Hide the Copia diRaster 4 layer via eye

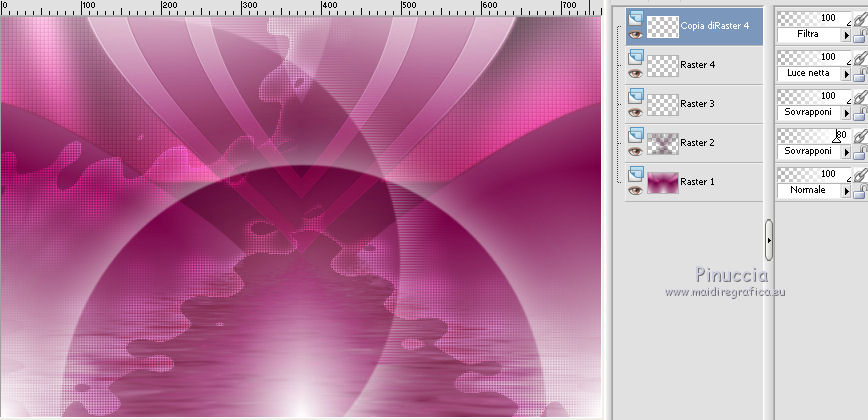coord(636,34)
